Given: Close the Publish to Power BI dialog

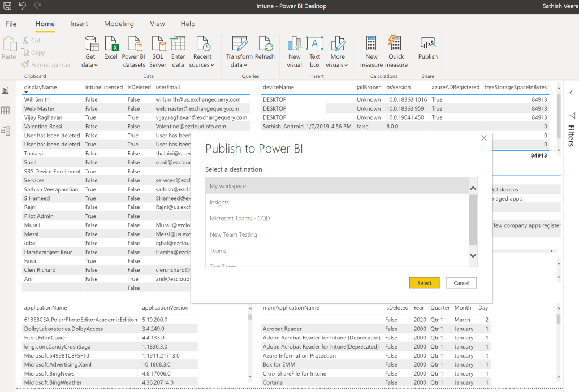Looking at the screenshot, I should pyautogui.click(x=483, y=138).
